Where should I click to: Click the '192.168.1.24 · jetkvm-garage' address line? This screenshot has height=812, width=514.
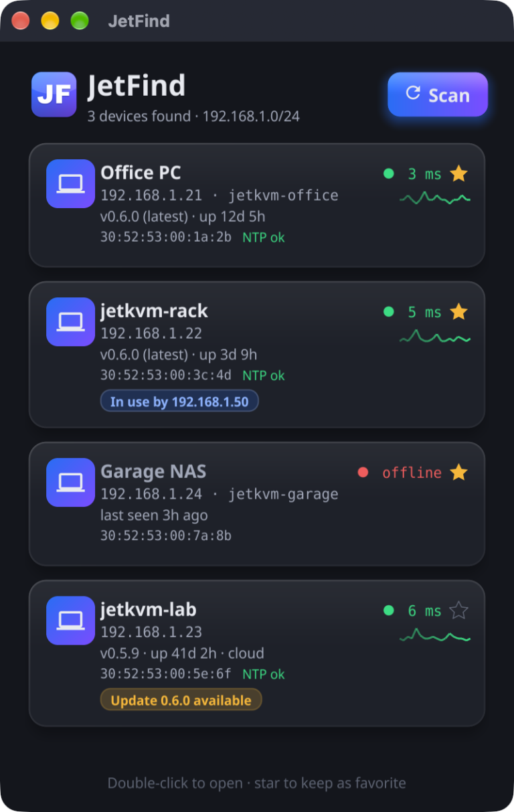tap(220, 494)
